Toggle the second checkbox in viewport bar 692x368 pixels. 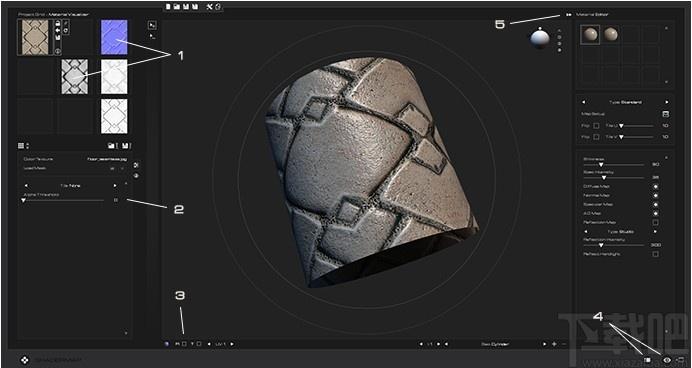point(199,344)
